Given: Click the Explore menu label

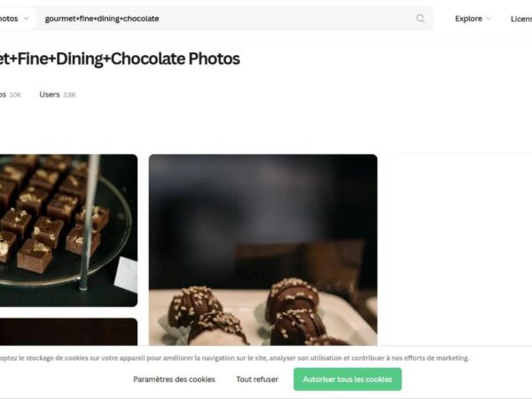Looking at the screenshot, I should pos(468,19).
